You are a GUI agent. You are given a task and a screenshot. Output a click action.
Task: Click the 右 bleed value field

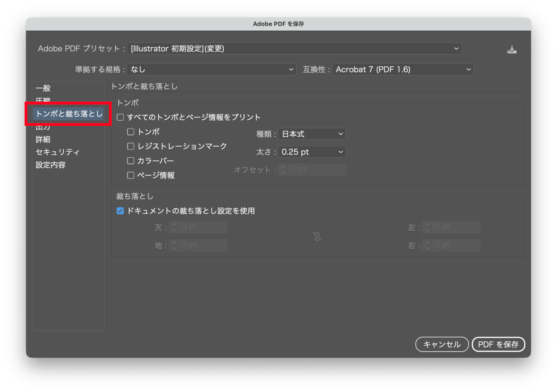pos(457,245)
